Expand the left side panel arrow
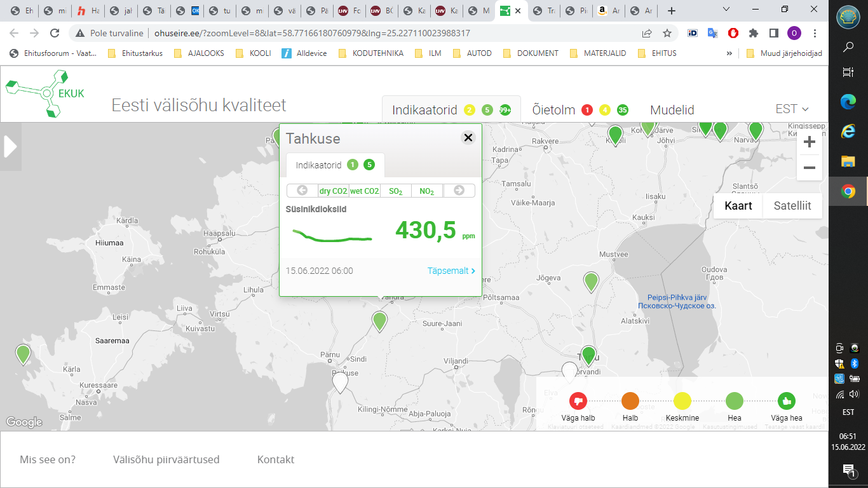Image resolution: width=868 pixels, height=488 pixels. click(11, 147)
